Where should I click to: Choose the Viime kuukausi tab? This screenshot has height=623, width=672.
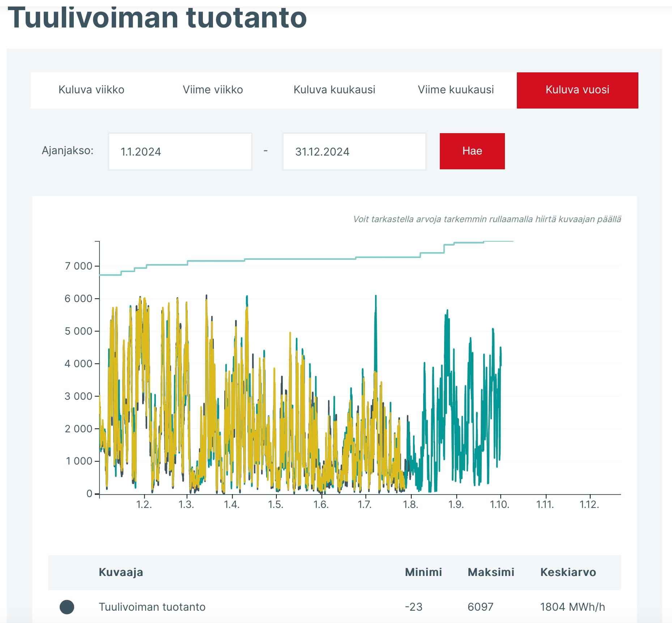[456, 90]
